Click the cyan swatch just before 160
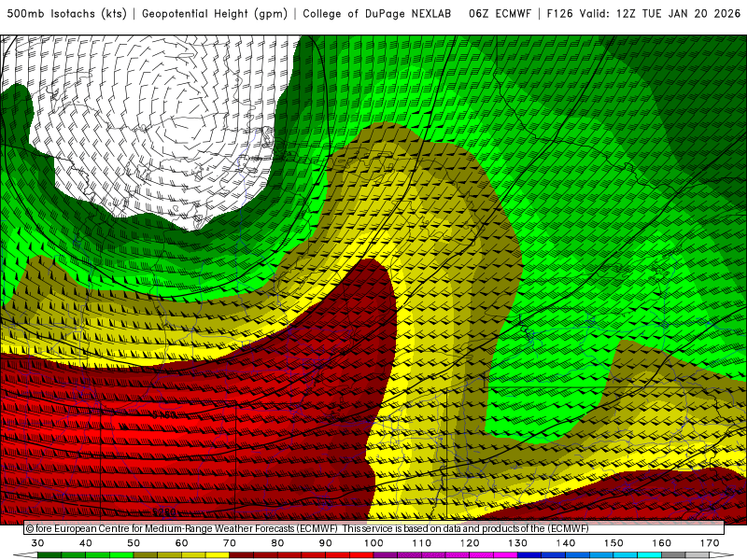 coord(650,555)
